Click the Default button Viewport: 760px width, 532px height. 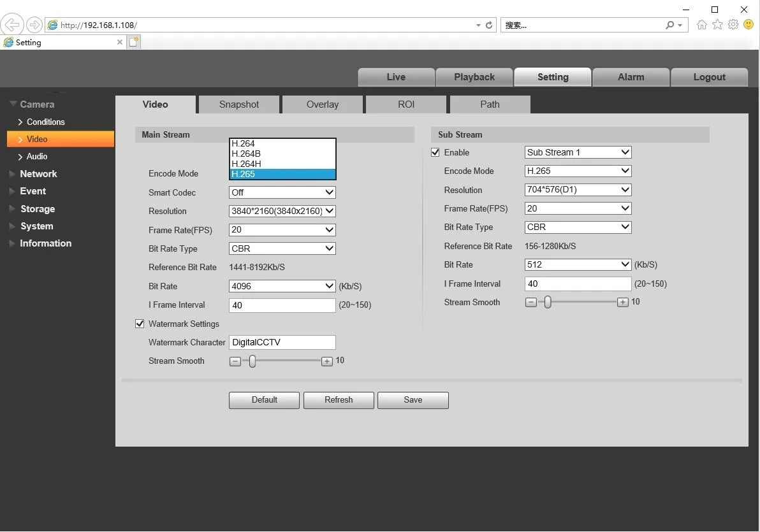point(264,400)
